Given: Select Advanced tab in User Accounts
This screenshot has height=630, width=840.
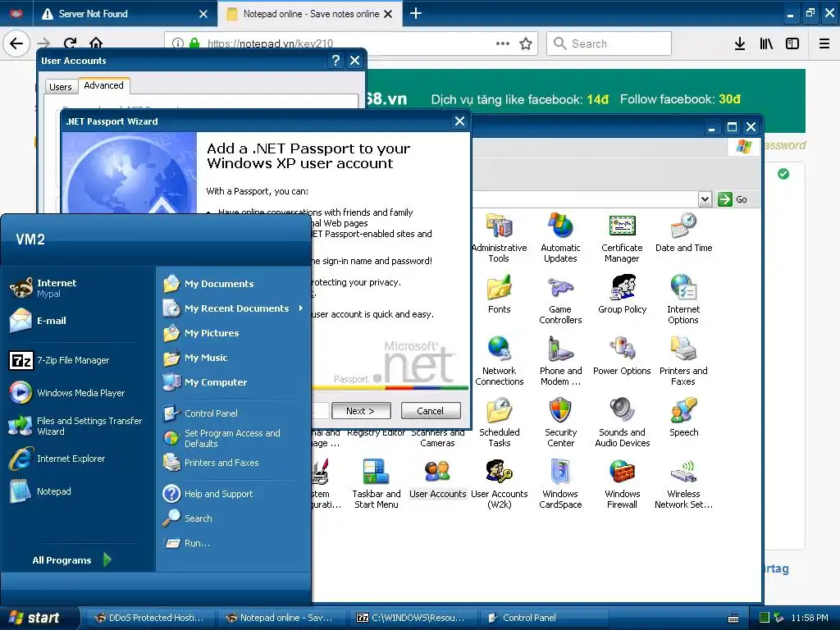Looking at the screenshot, I should coord(103,85).
